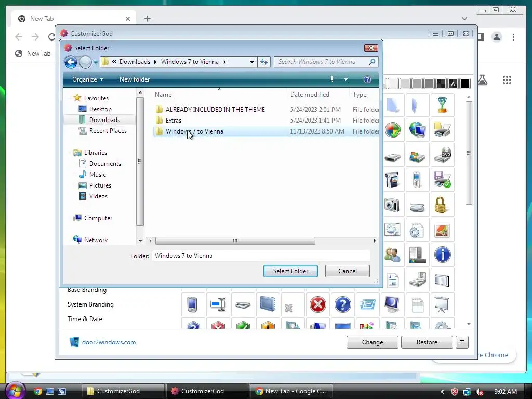This screenshot has height=399, width=532.
Task: Choose the printer with folder icon
Action: click(x=442, y=130)
